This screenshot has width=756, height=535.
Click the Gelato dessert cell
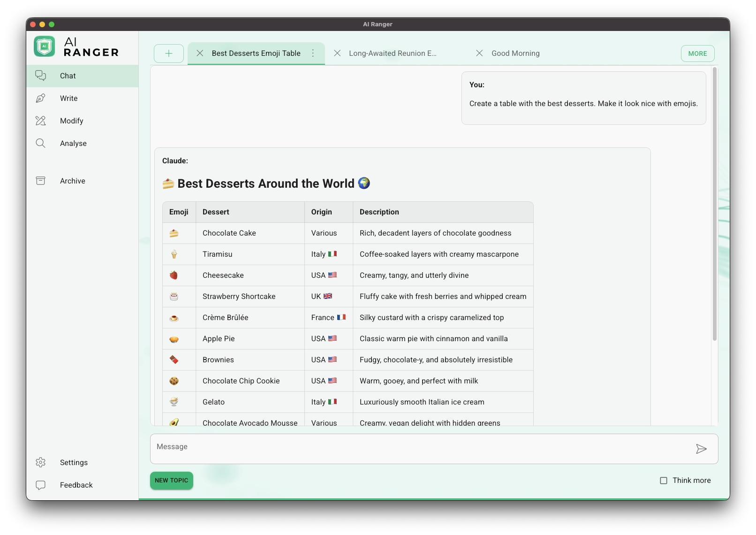[250, 402]
